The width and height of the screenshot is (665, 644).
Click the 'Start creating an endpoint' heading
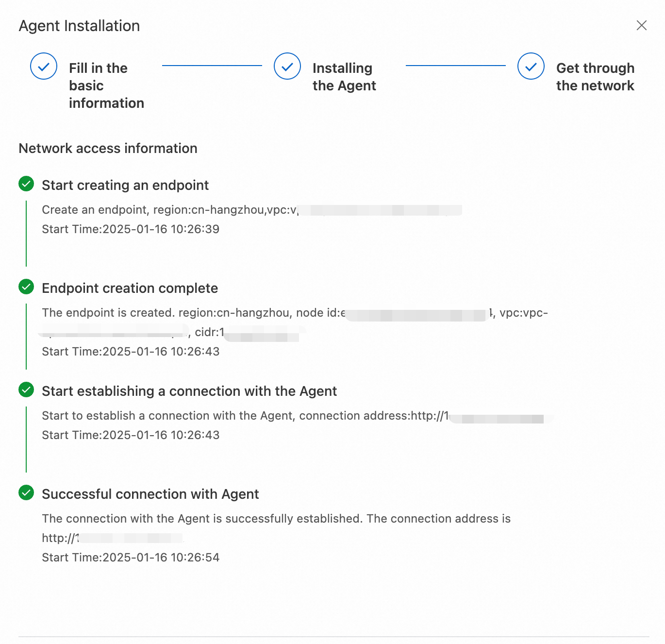click(x=125, y=185)
